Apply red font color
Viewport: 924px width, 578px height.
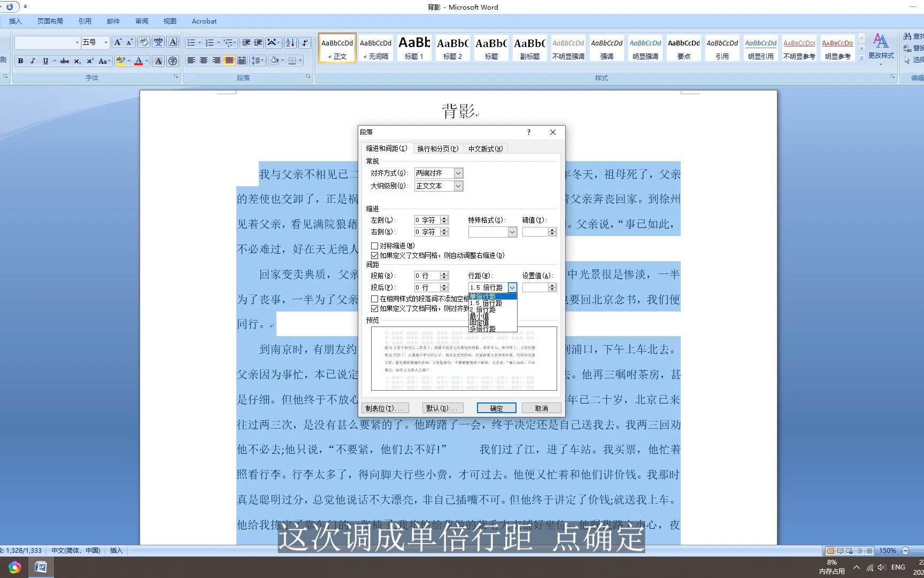[x=138, y=61]
